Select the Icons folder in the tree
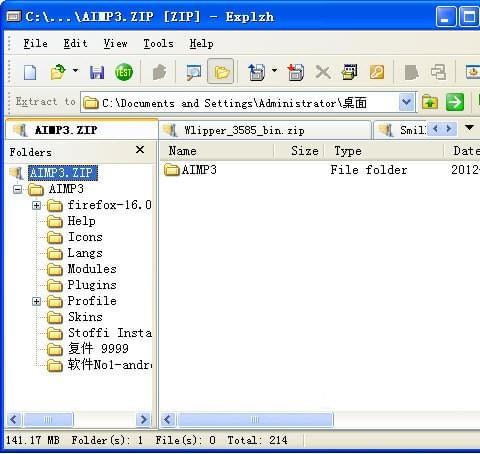The image size is (480, 454). click(85, 237)
